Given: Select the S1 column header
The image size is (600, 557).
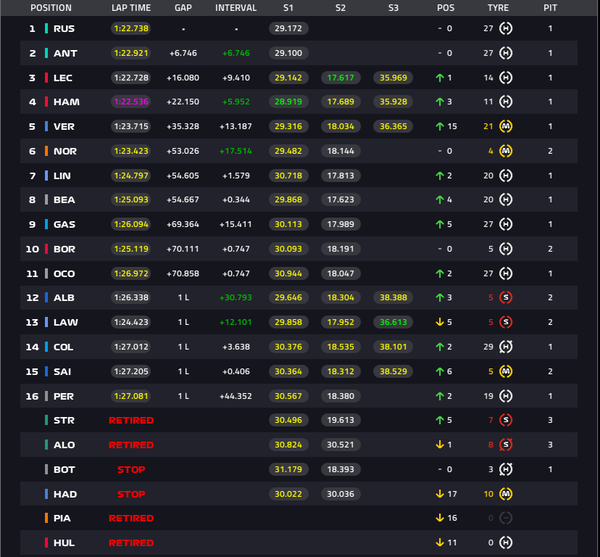Looking at the screenshot, I should [288, 8].
